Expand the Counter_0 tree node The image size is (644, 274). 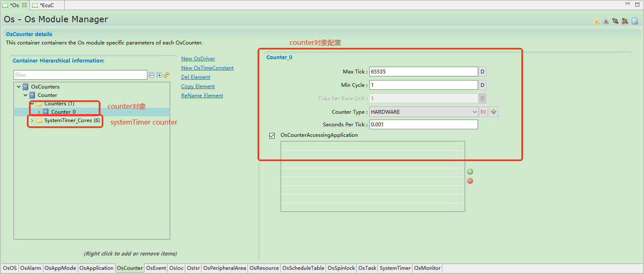coord(39,112)
